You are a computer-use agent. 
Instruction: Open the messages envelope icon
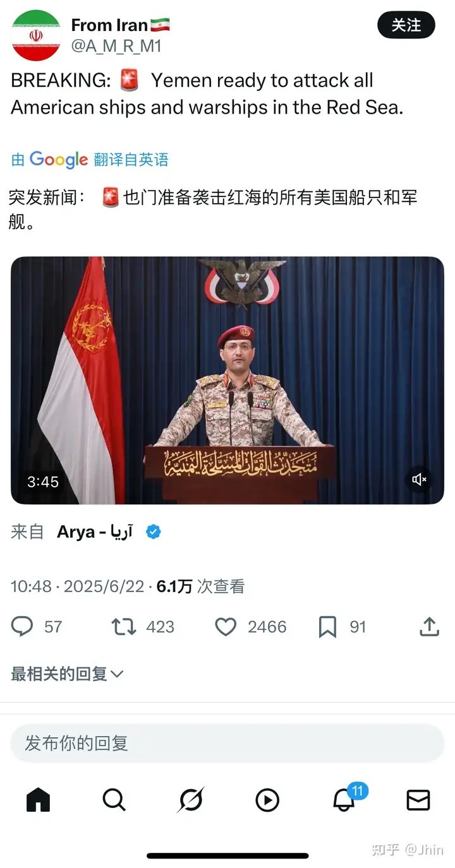click(x=418, y=800)
